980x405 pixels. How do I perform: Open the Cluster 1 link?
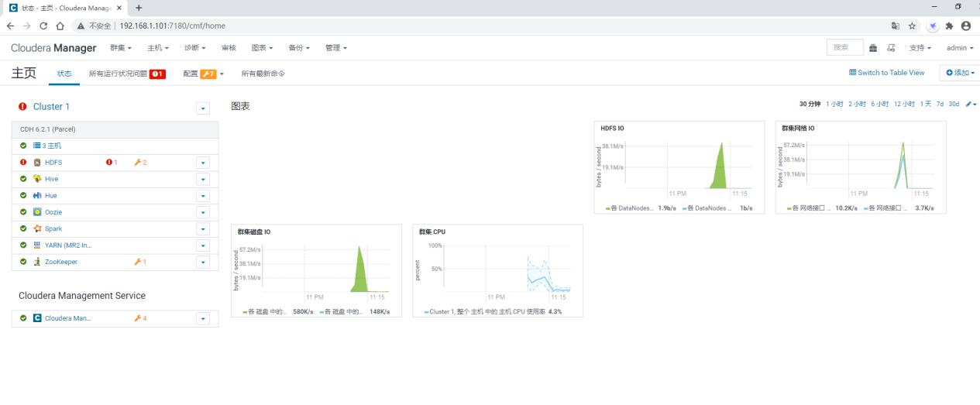(x=51, y=107)
